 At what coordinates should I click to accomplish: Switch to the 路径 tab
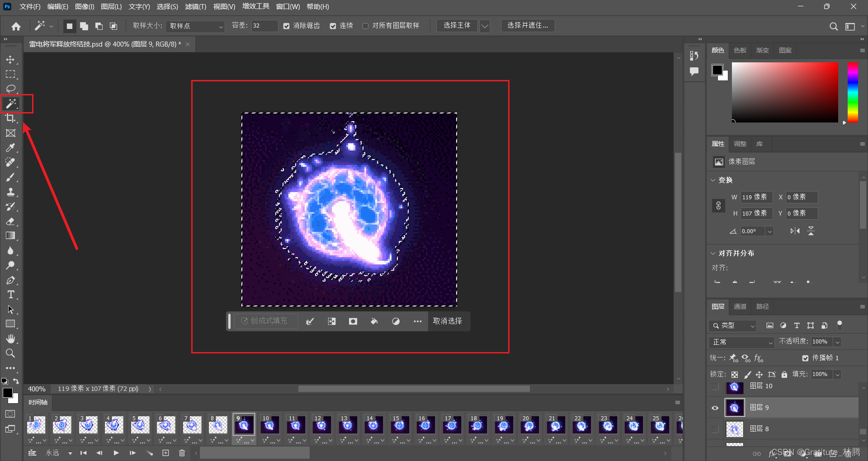pyautogui.click(x=763, y=307)
